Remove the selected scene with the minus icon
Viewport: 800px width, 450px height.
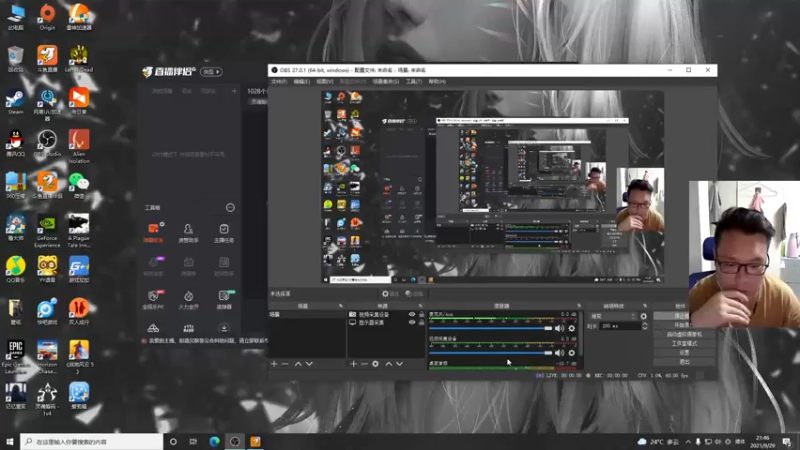pos(285,364)
